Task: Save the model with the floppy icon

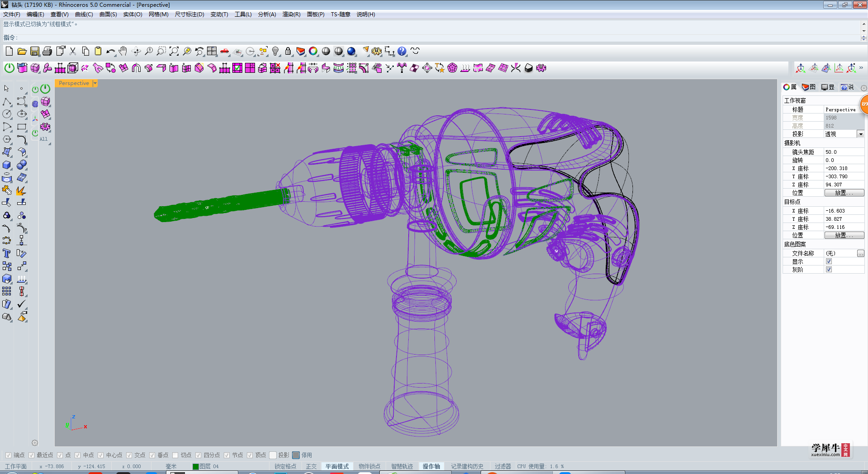Action: (x=34, y=51)
